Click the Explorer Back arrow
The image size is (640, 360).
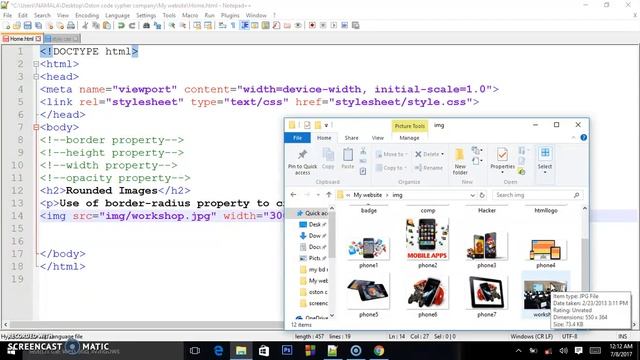(293, 195)
